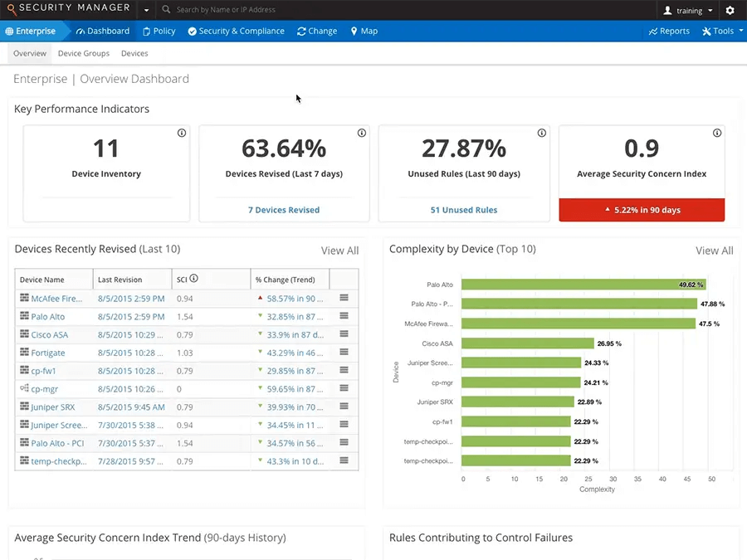Screen dimensions: 747x560
Task: Open dropdown arrow next to Security Manager title
Action: coord(147,11)
